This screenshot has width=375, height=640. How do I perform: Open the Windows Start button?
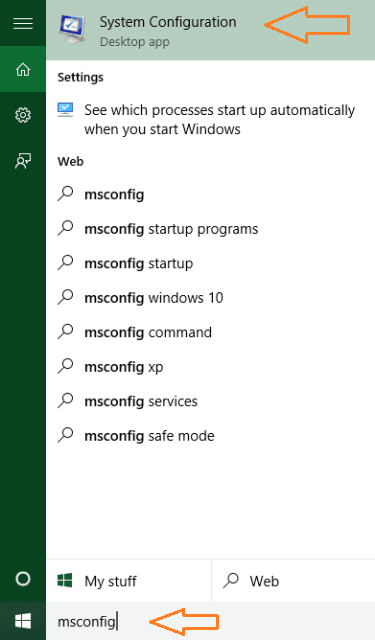coord(23,621)
